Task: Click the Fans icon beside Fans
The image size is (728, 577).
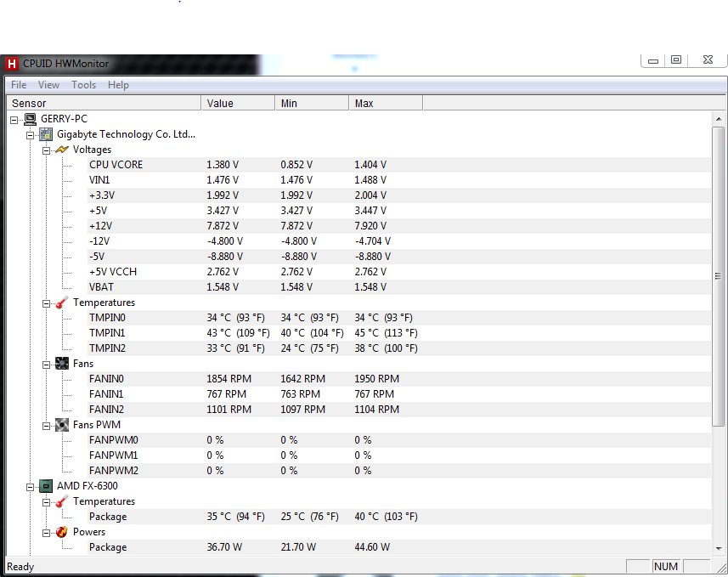Action: [x=62, y=364]
